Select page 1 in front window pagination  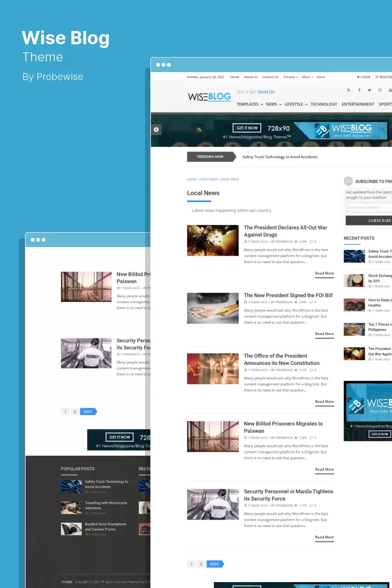(191, 564)
